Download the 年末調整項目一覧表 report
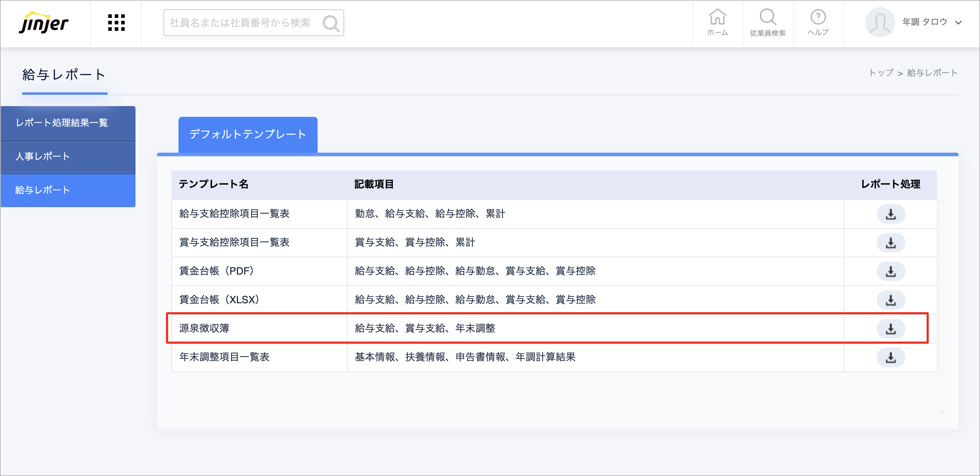This screenshot has height=476, width=980. pyautogui.click(x=890, y=357)
